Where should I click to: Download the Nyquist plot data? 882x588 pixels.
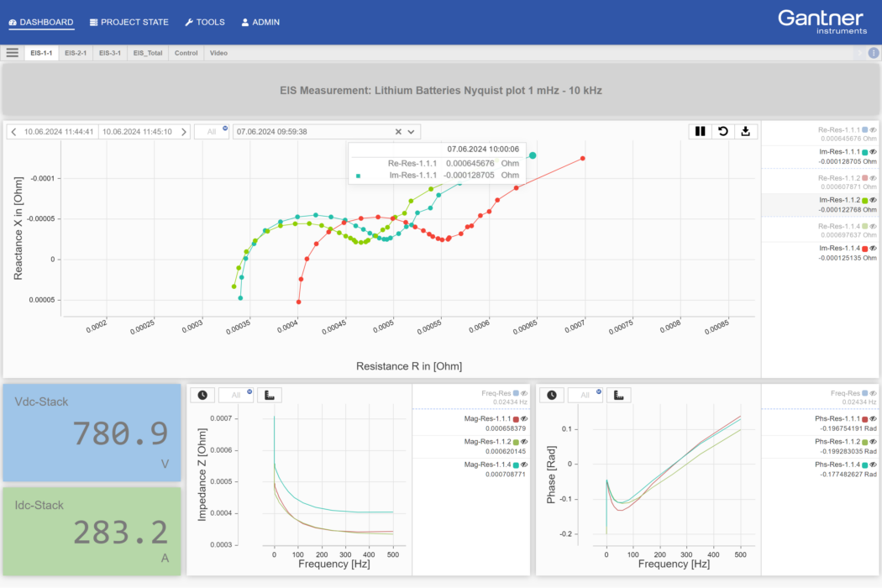point(745,131)
